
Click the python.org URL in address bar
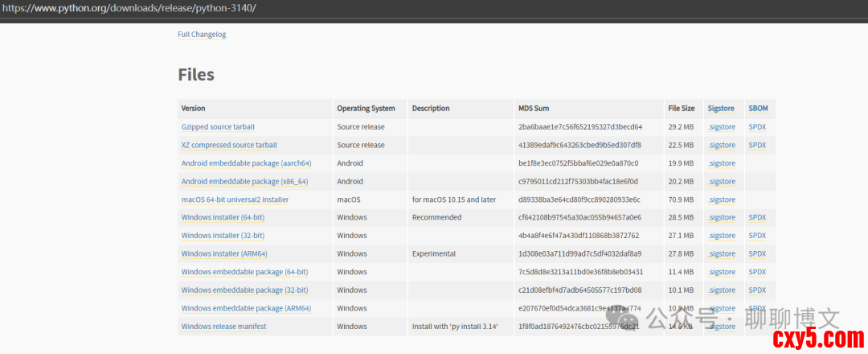click(129, 8)
